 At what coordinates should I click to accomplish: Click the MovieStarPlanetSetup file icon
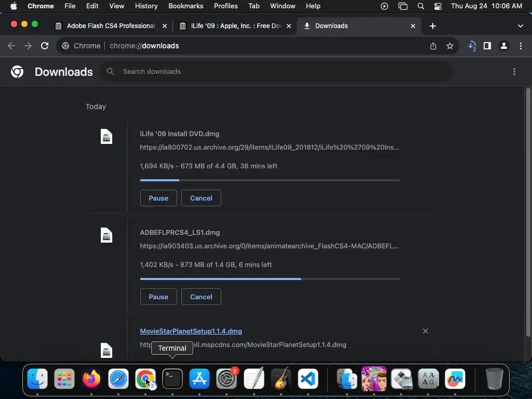(107, 351)
